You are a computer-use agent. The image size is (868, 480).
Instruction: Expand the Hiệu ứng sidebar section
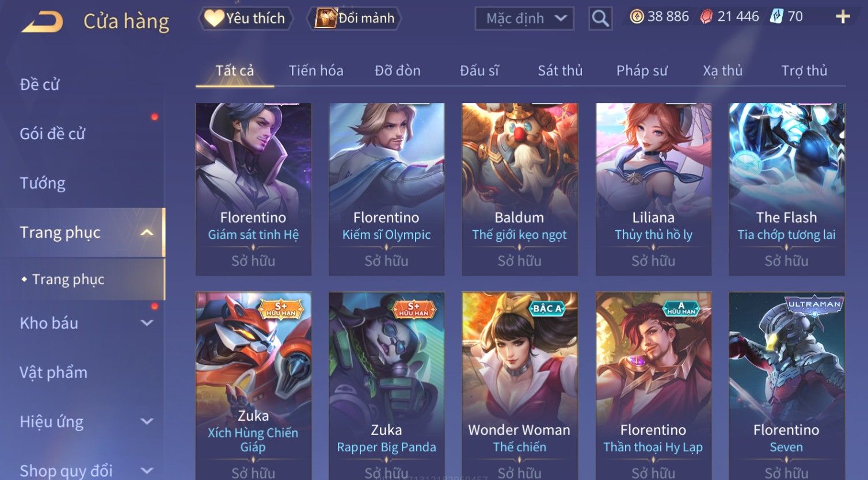pos(147,422)
